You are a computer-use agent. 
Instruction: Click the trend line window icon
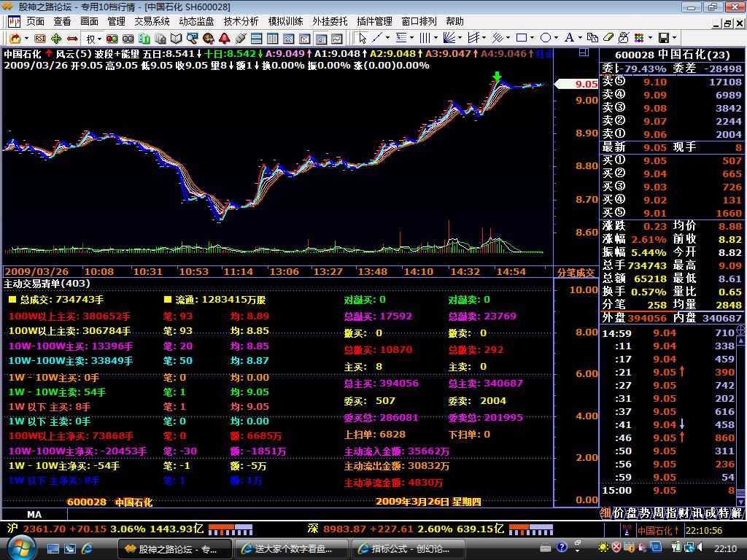337,38
